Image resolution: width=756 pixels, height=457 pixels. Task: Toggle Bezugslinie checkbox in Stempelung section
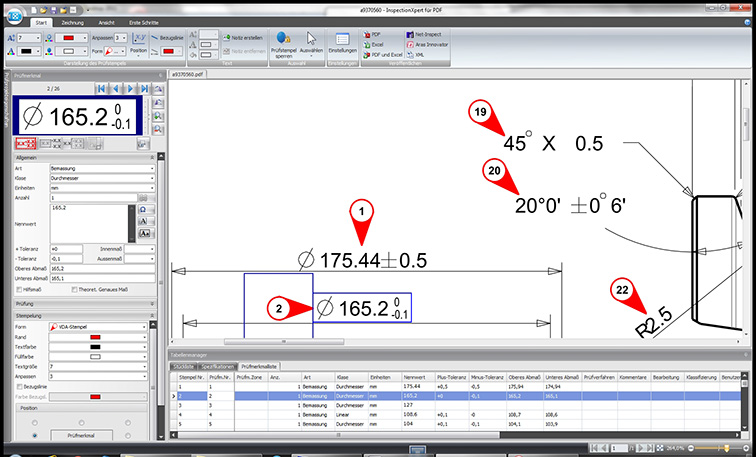(20, 384)
